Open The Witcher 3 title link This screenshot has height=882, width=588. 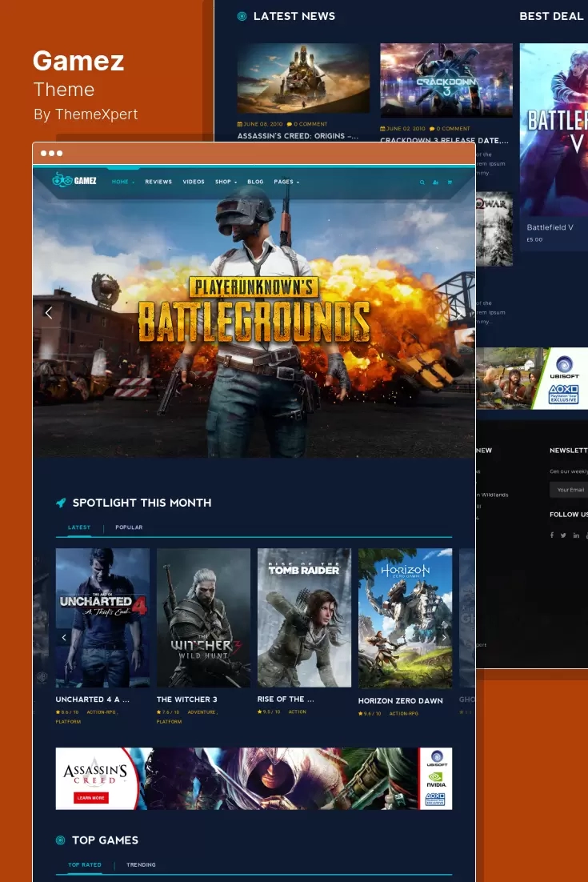click(x=186, y=700)
